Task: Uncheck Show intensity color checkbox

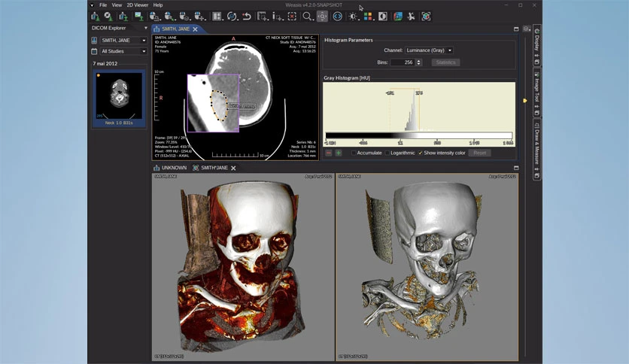Action: coord(421,153)
